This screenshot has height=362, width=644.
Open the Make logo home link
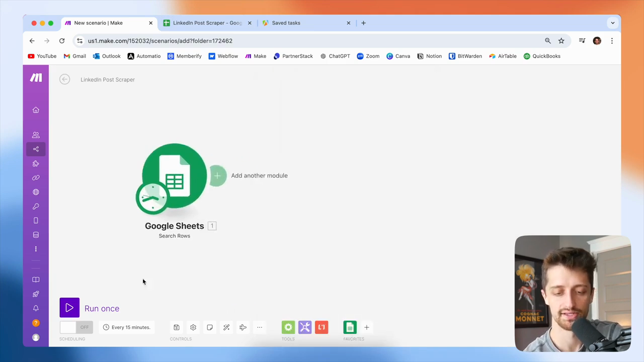pos(36,77)
